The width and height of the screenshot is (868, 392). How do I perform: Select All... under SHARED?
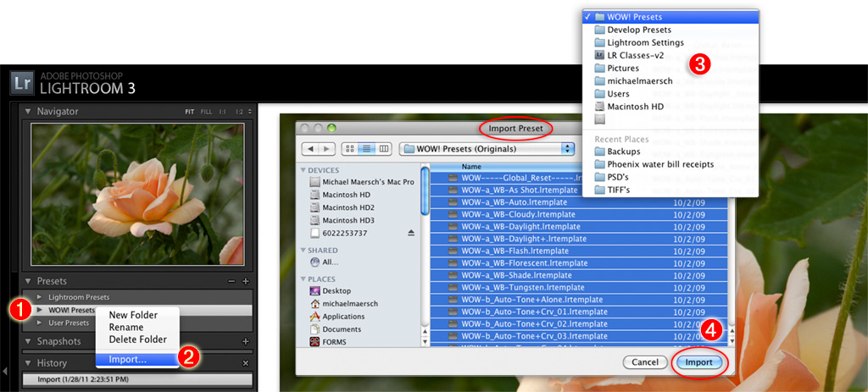325,262
